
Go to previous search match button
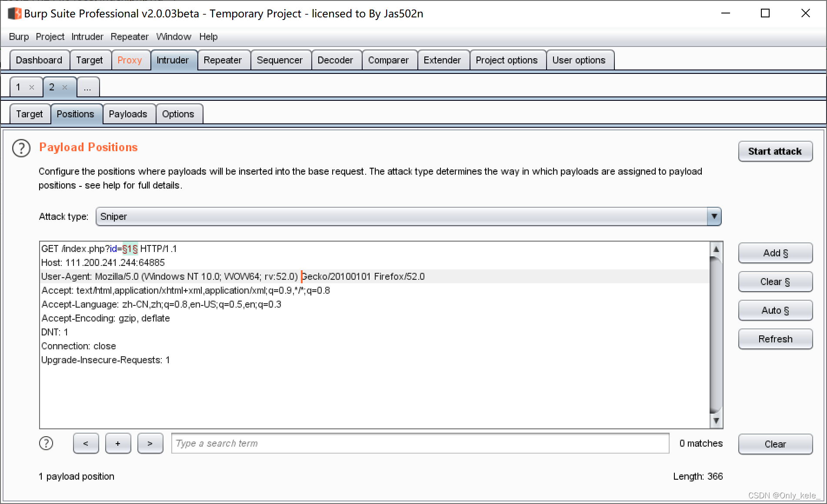tap(86, 443)
